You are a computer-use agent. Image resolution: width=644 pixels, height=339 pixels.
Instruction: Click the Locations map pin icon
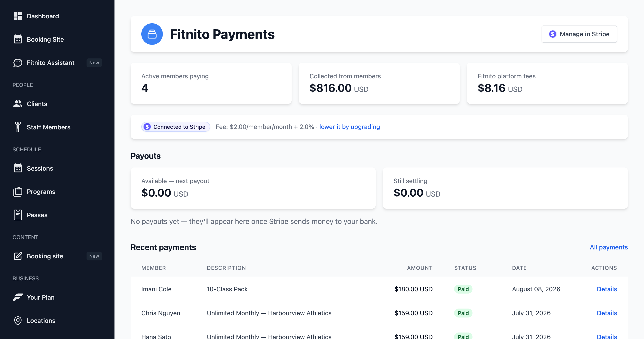pyautogui.click(x=18, y=321)
